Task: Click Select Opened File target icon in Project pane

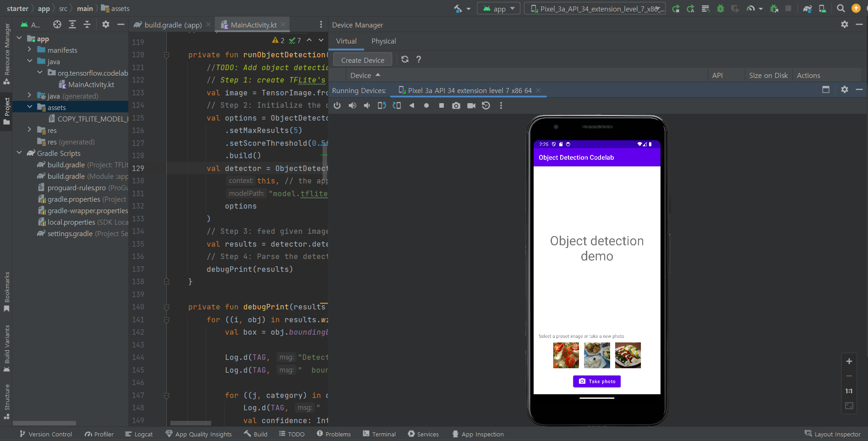Action: click(x=57, y=25)
